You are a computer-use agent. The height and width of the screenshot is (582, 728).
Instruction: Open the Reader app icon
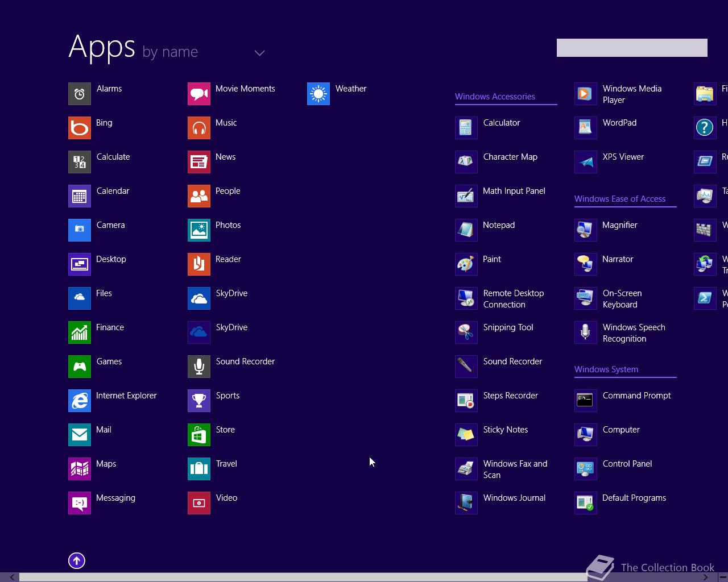pos(199,264)
